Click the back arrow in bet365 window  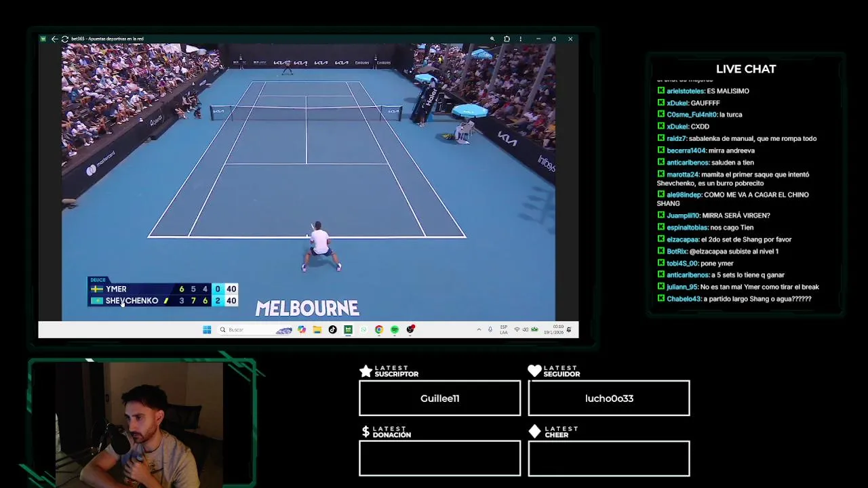click(x=54, y=39)
